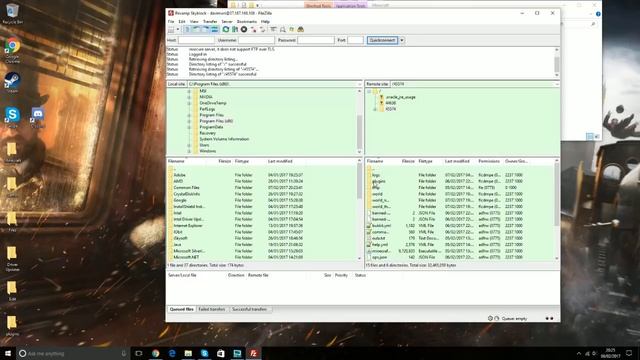This screenshot has height=360, width=640.
Task: Open the Remote site path dropdown
Action: click(x=557, y=84)
